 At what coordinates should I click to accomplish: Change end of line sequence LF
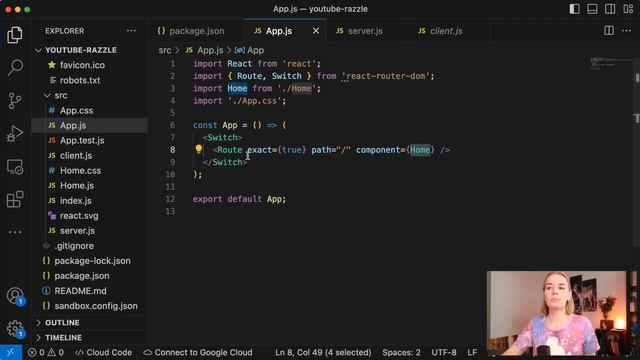[x=472, y=352]
